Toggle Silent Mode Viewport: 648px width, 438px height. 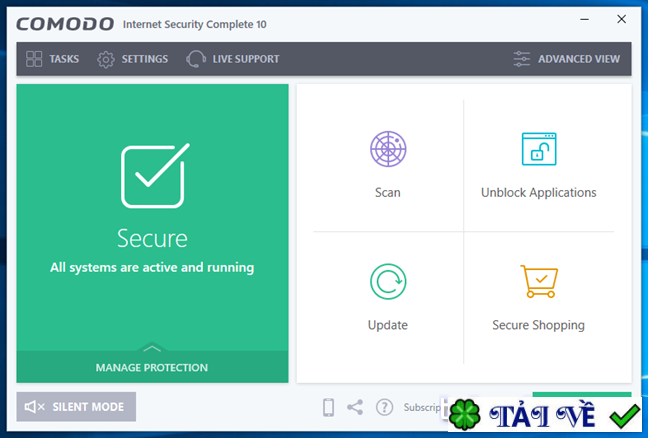tap(76, 407)
